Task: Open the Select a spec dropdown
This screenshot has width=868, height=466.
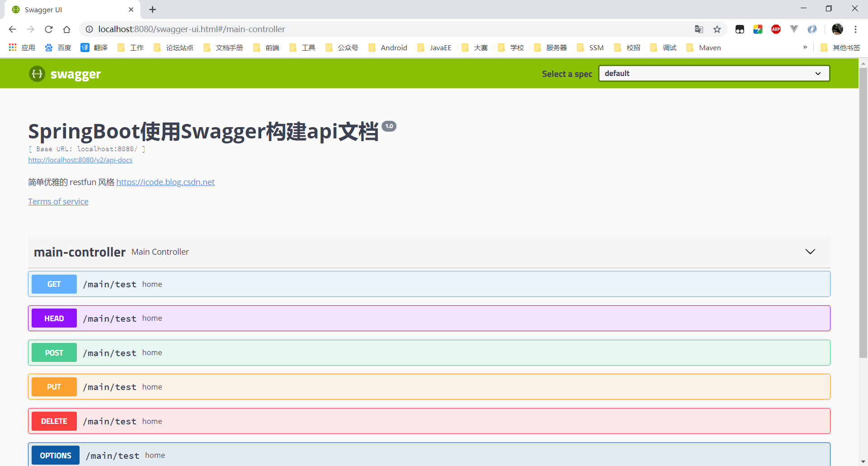Action: [714, 73]
